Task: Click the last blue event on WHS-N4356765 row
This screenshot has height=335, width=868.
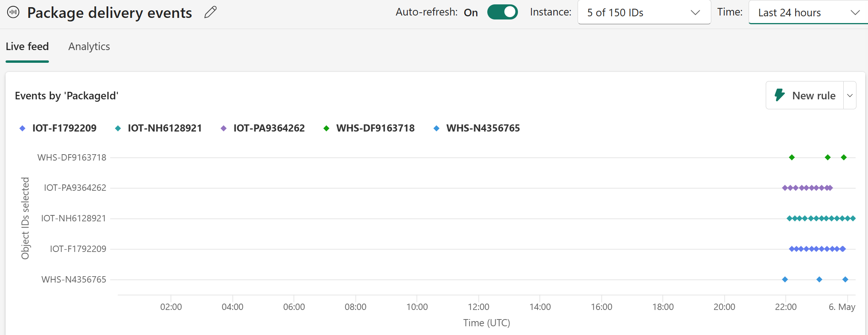Action: pos(845,279)
